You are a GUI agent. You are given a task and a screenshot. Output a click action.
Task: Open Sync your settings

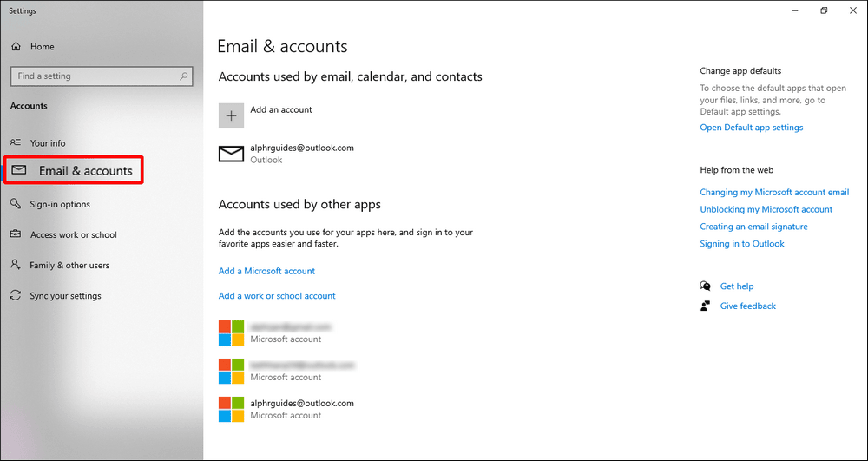[x=65, y=296]
